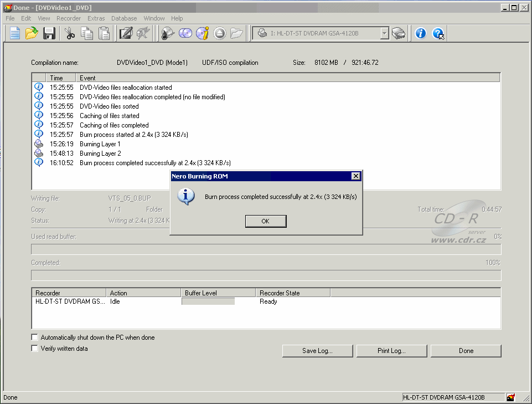Close the Nero Burning ROM dialog

tap(355, 176)
